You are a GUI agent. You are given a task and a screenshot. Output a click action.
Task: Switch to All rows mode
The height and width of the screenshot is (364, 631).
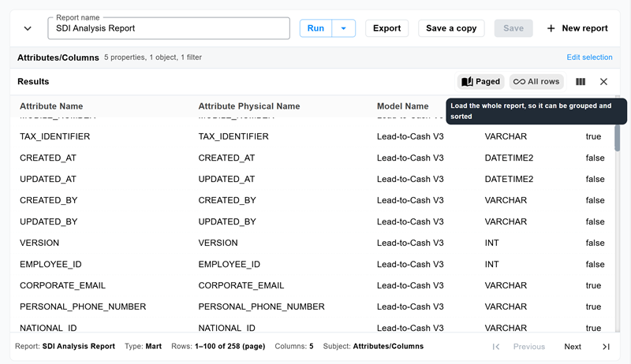point(536,82)
